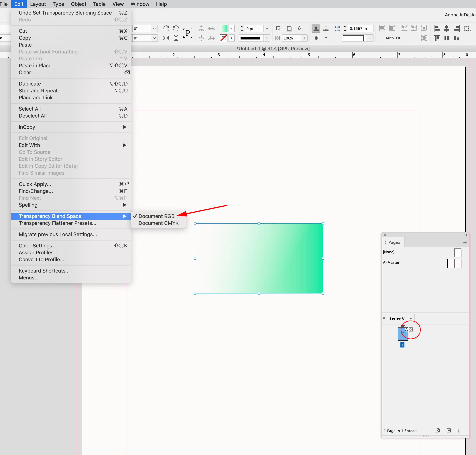Select Document CMYK blend space
The width and height of the screenshot is (476, 455).
[158, 223]
